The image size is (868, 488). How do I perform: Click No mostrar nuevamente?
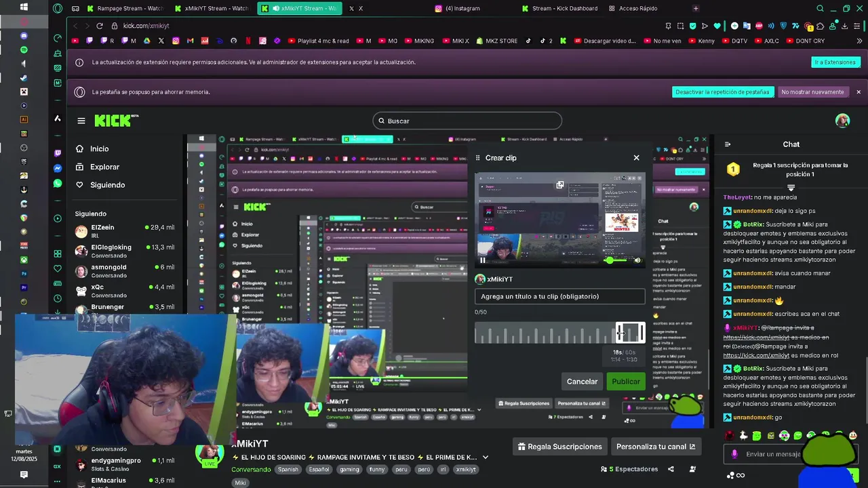pos(812,92)
